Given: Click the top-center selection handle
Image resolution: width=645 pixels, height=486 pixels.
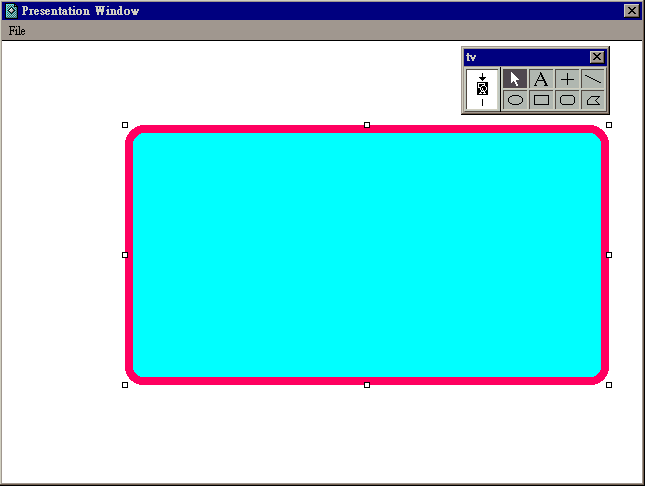Looking at the screenshot, I should pyautogui.click(x=367, y=125).
